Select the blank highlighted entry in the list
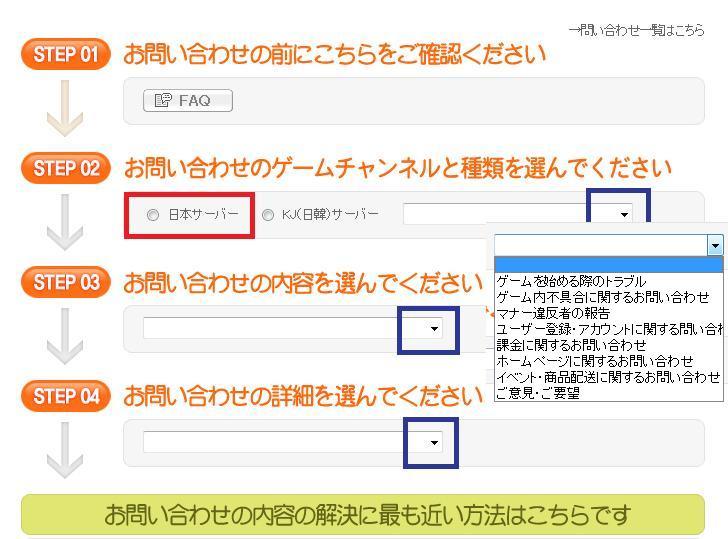 [607, 266]
